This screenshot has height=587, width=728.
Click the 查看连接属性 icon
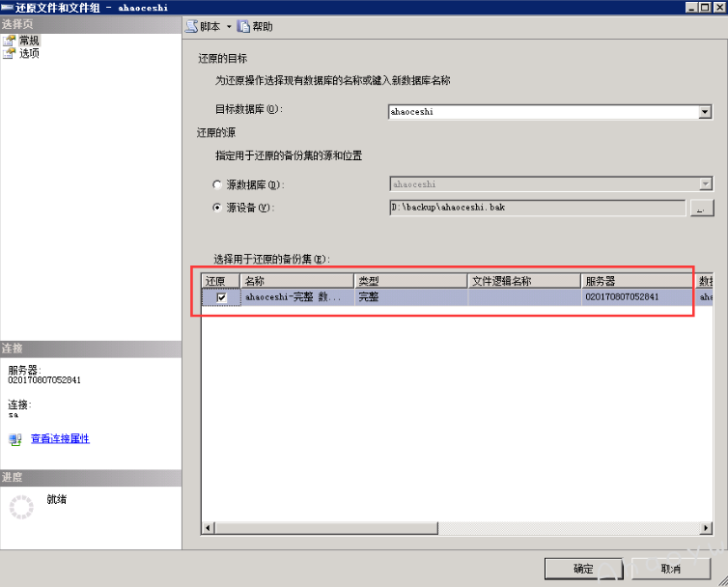click(14, 438)
